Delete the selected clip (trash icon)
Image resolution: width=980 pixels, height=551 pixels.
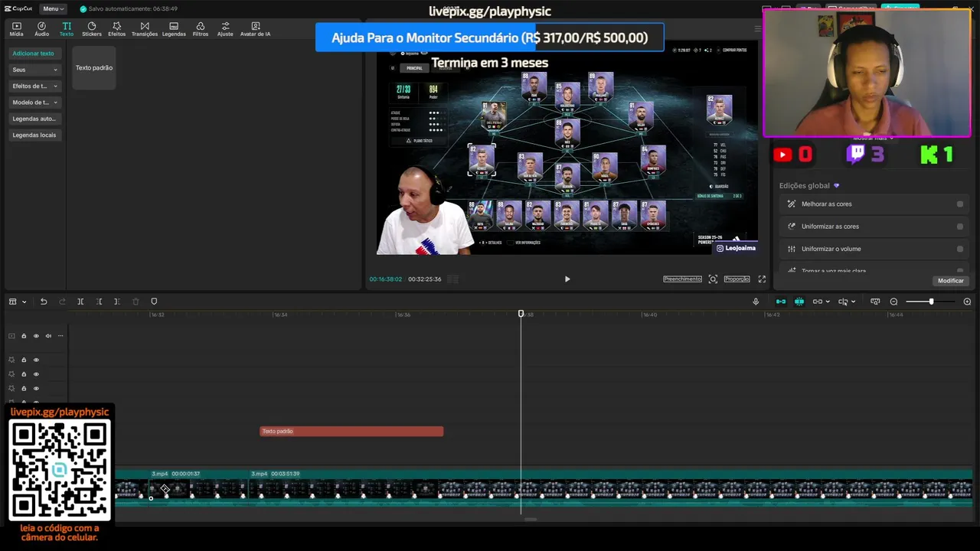pos(136,302)
